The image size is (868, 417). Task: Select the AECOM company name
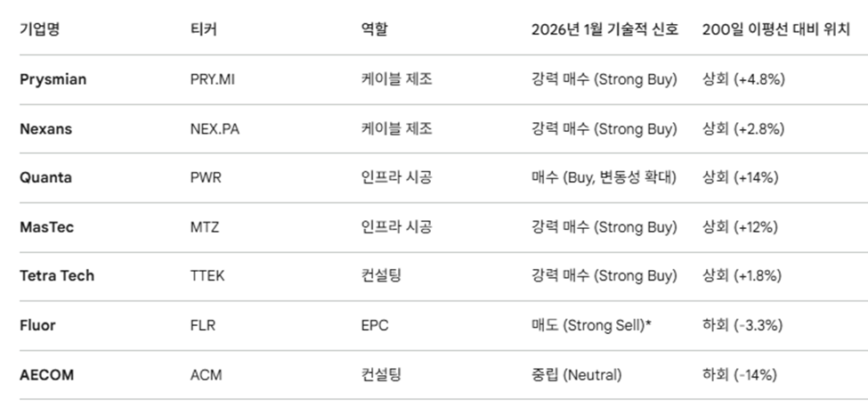(46, 375)
